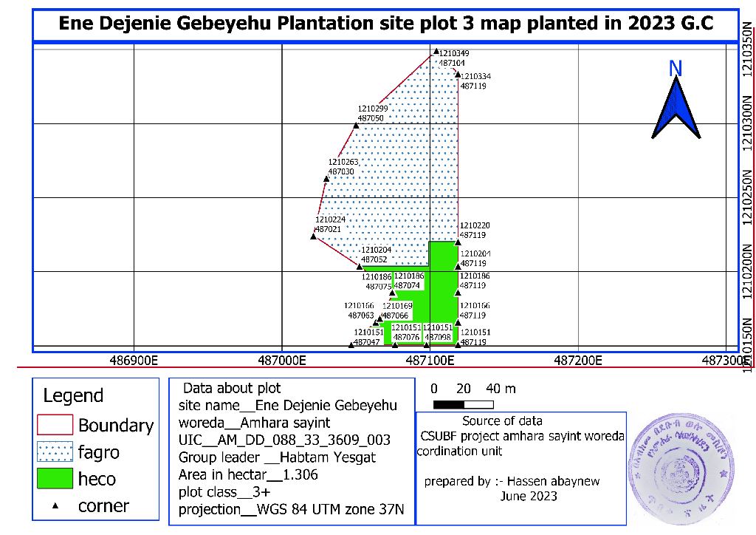The image size is (756, 535).
Task: Click the 487000E easting axis label
Action: click(282, 361)
